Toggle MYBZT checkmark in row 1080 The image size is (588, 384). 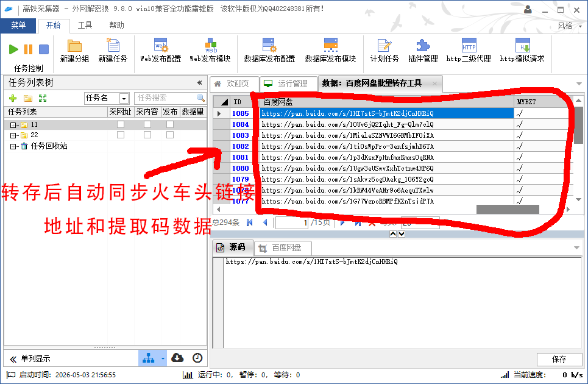520,168
